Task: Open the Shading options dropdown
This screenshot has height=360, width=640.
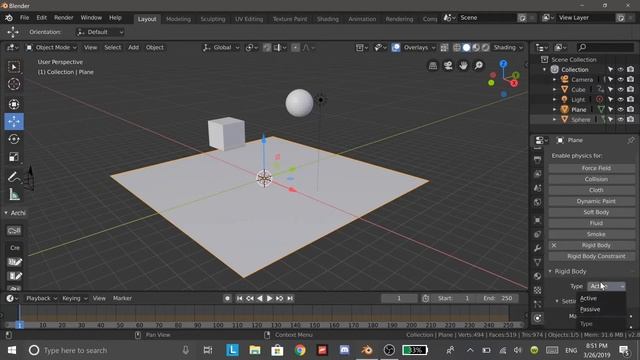Action: tap(508, 48)
